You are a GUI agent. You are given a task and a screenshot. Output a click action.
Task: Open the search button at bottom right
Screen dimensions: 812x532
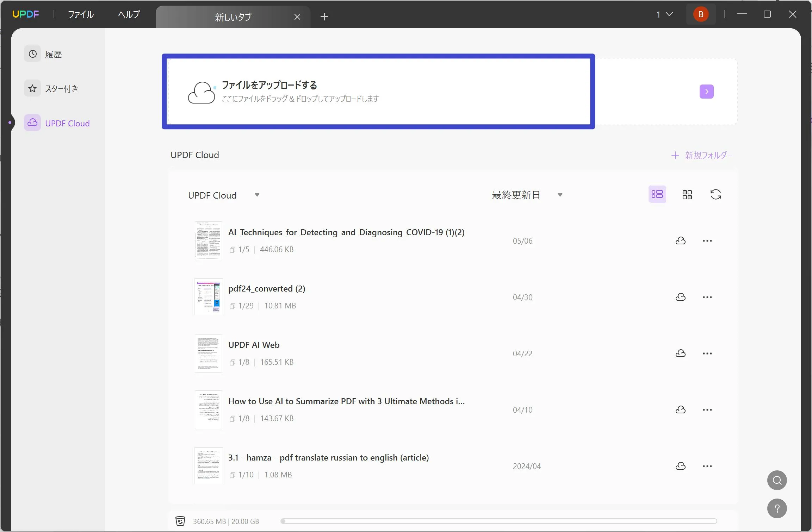777,480
